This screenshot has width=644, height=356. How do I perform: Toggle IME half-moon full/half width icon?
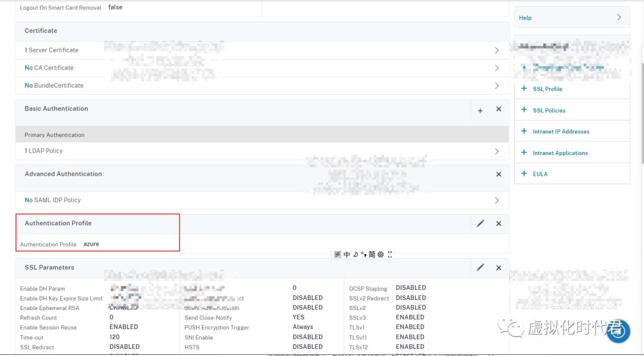click(x=355, y=255)
